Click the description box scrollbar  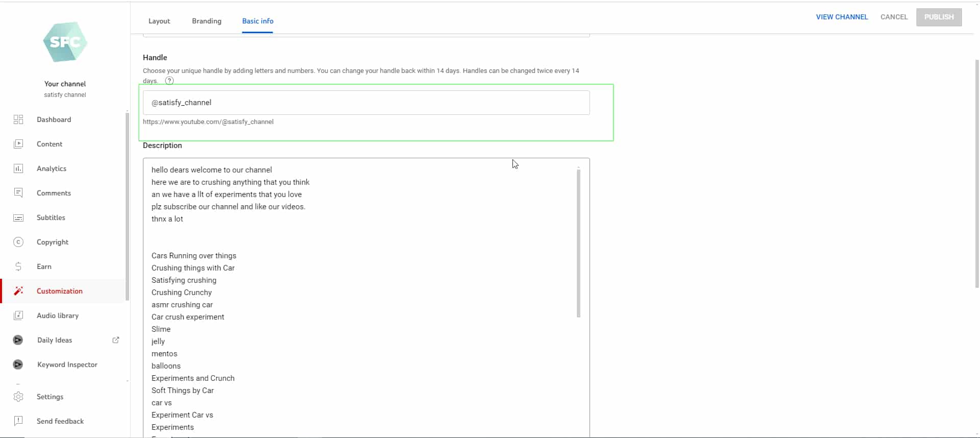coord(578,242)
